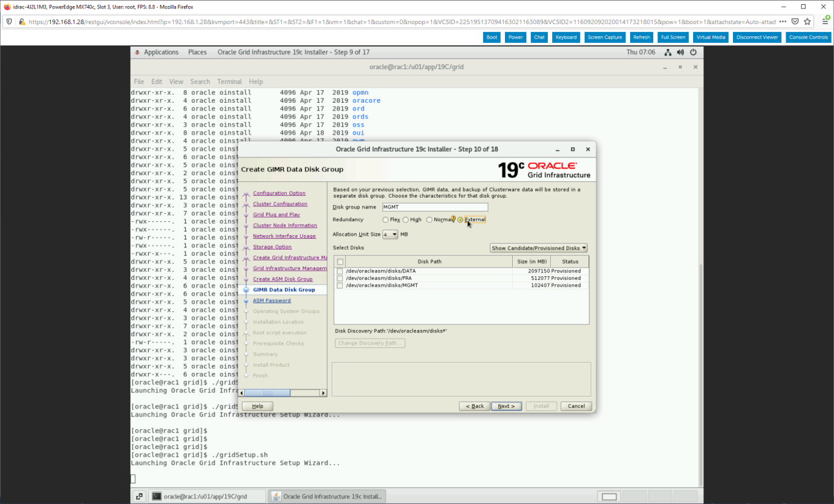The width and height of the screenshot is (834, 504).
Task: Click the power icon in GNOME top panel
Action: [693, 53]
